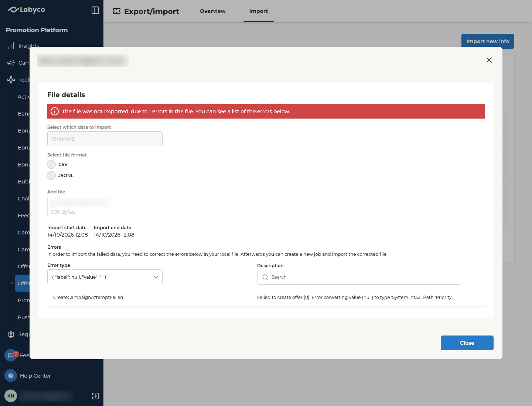Image resolution: width=532 pixels, height=406 pixels.
Task: Open Help Center in sidebar
Action: pos(35,376)
